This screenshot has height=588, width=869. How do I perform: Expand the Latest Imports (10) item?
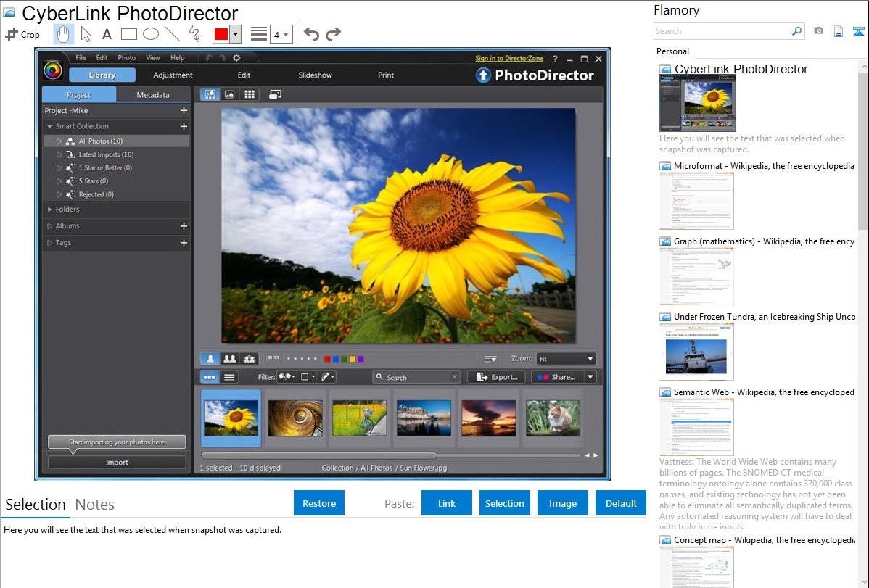point(59,154)
